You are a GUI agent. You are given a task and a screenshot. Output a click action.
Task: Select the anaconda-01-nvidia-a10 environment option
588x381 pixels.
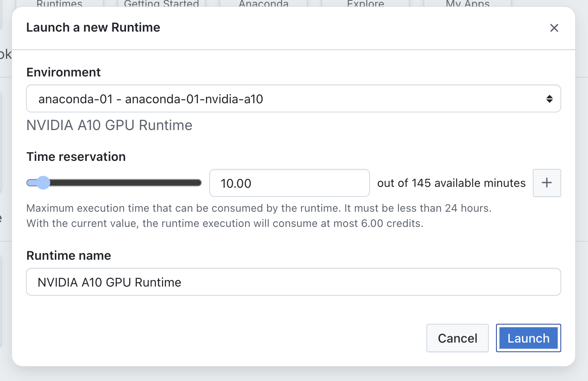150,99
